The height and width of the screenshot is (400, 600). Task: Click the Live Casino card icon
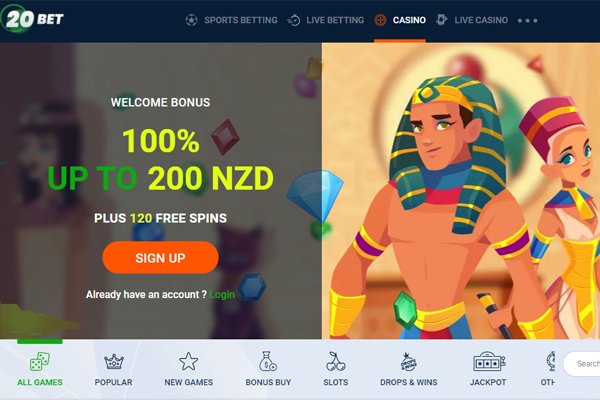point(442,20)
